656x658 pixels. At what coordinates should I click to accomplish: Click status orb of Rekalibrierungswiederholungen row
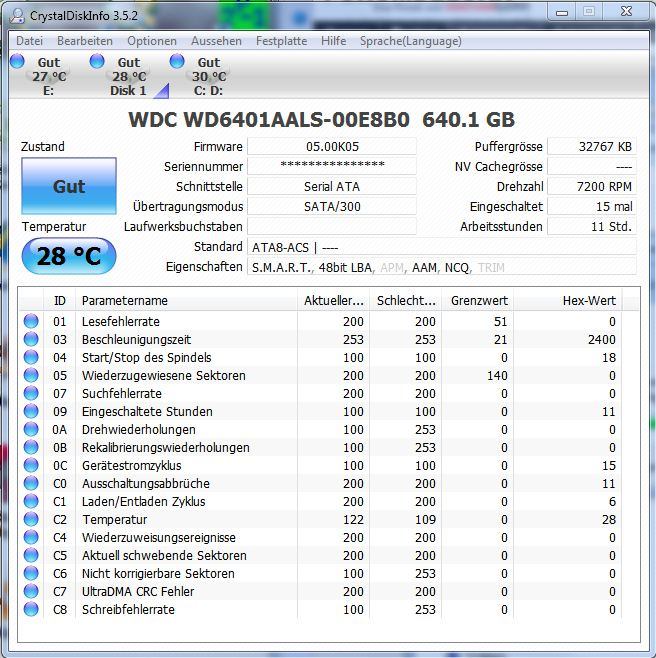(x=31, y=447)
